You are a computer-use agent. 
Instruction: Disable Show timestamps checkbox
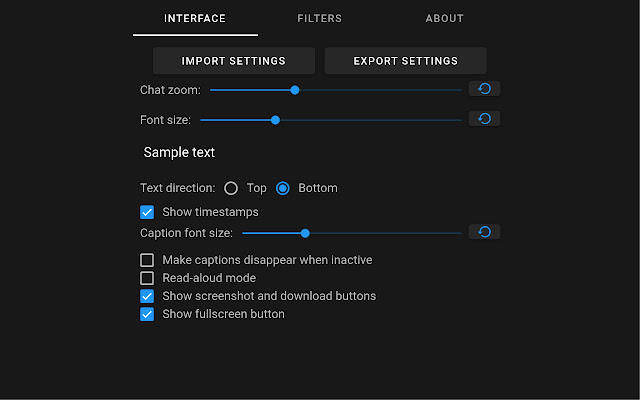point(147,212)
